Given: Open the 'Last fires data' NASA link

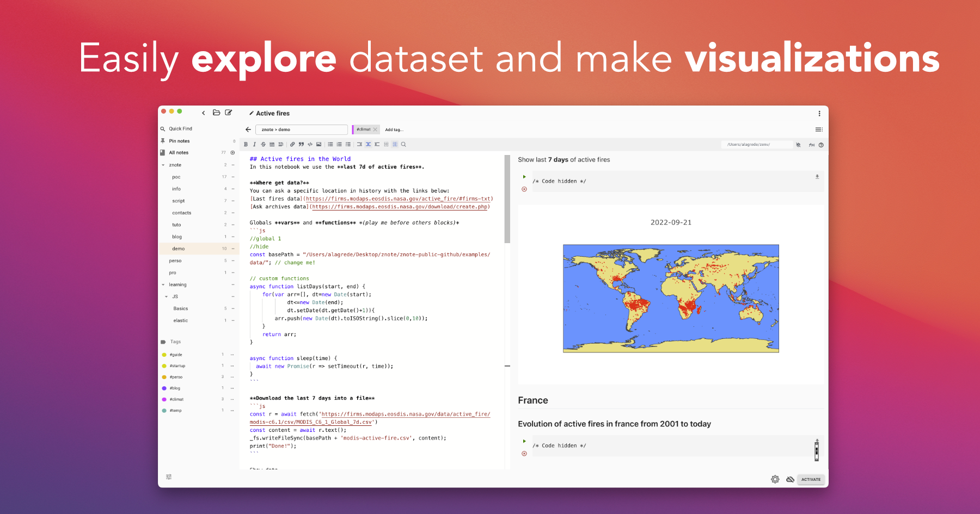Looking at the screenshot, I should click(x=398, y=199).
